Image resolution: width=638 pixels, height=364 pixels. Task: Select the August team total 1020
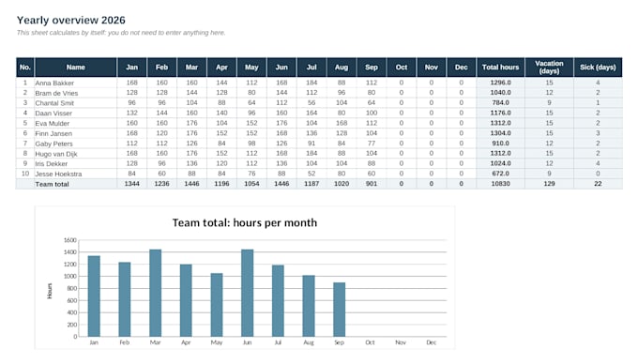[342, 184]
